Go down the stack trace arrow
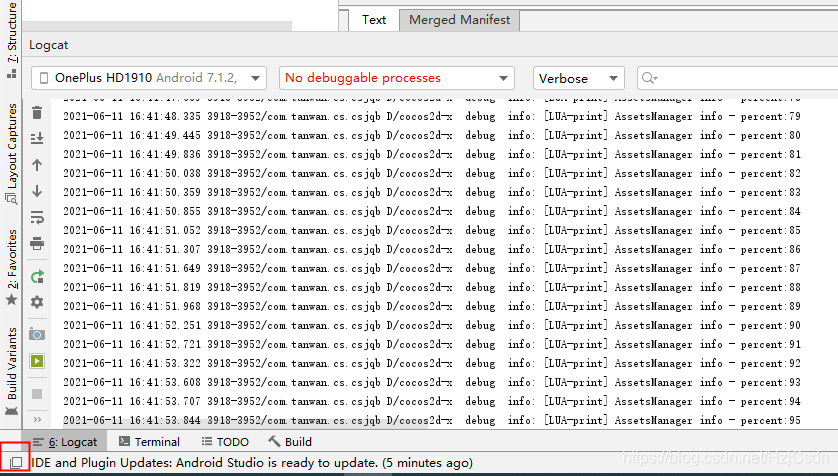 [37, 191]
